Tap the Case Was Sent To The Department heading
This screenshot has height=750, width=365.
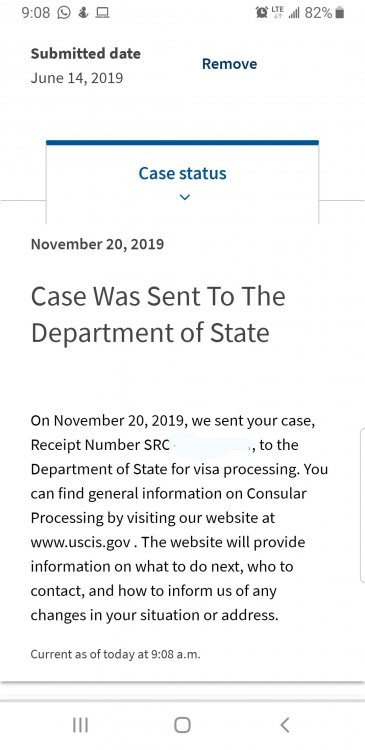pyautogui.click(x=158, y=315)
